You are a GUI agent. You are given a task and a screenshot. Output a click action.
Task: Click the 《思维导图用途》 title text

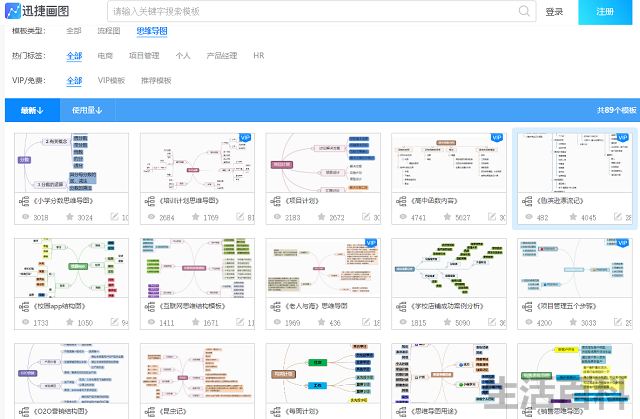point(434,411)
